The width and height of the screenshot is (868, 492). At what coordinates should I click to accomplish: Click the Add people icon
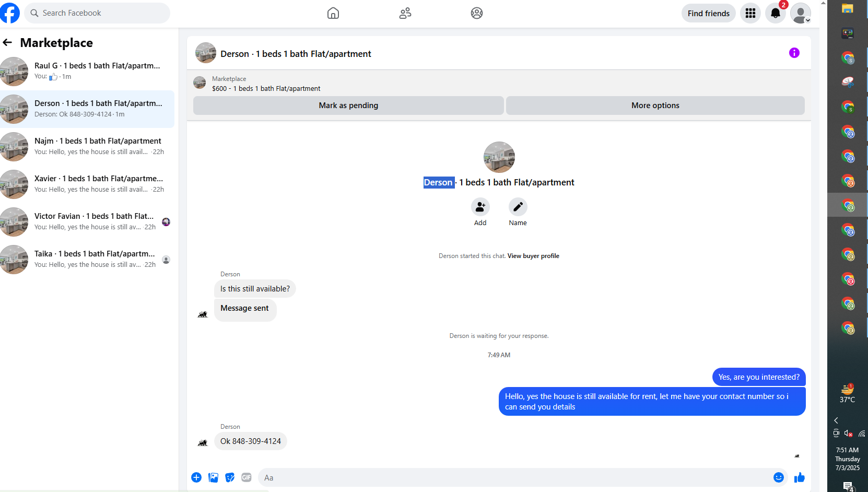[x=480, y=207]
